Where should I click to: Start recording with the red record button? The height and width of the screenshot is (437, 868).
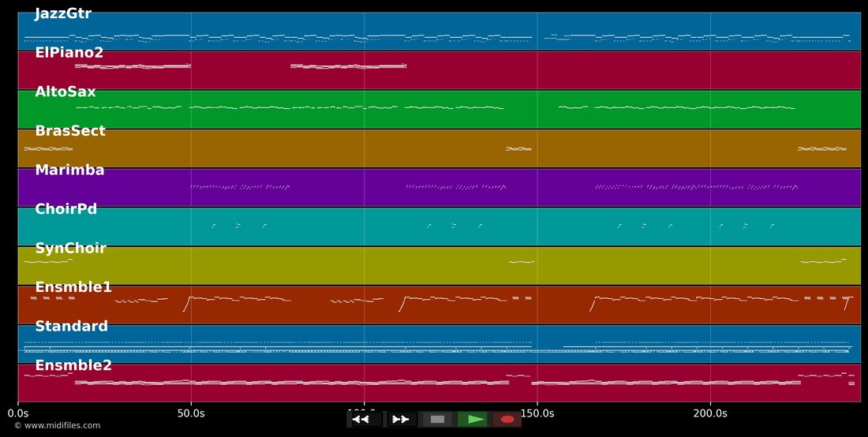tap(507, 420)
